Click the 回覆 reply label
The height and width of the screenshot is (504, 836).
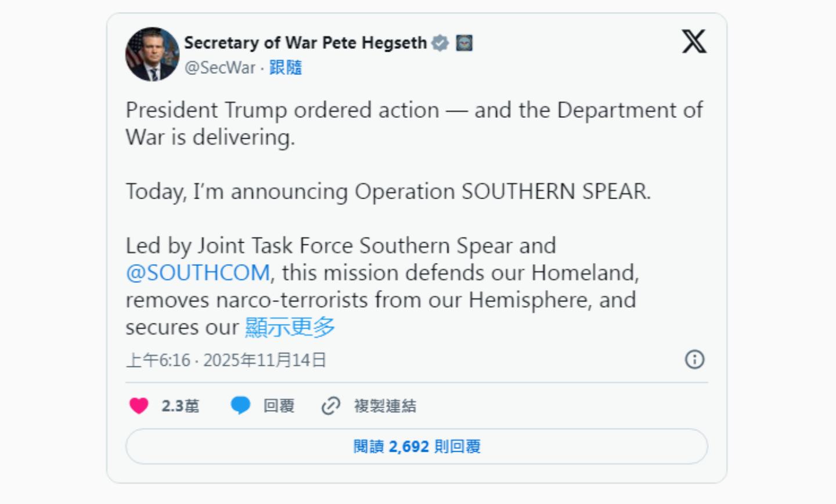pos(279,405)
